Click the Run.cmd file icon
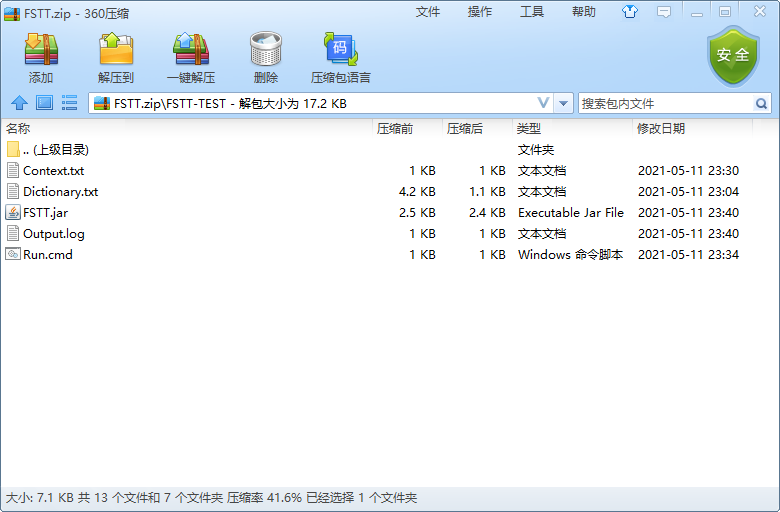 click(13, 254)
